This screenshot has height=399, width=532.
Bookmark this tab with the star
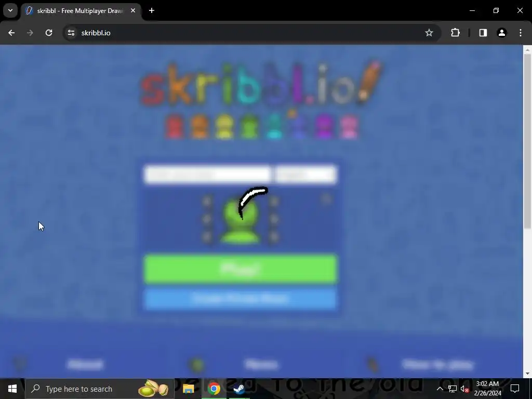(x=429, y=33)
